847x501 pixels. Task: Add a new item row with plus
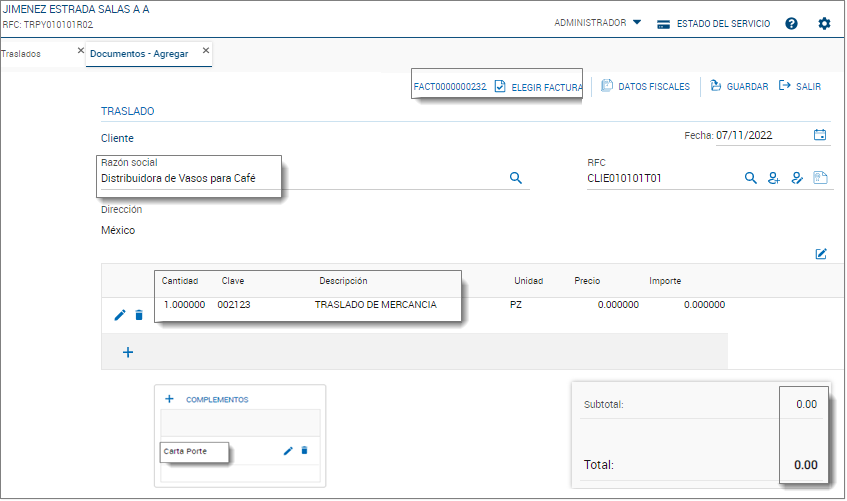pos(128,352)
